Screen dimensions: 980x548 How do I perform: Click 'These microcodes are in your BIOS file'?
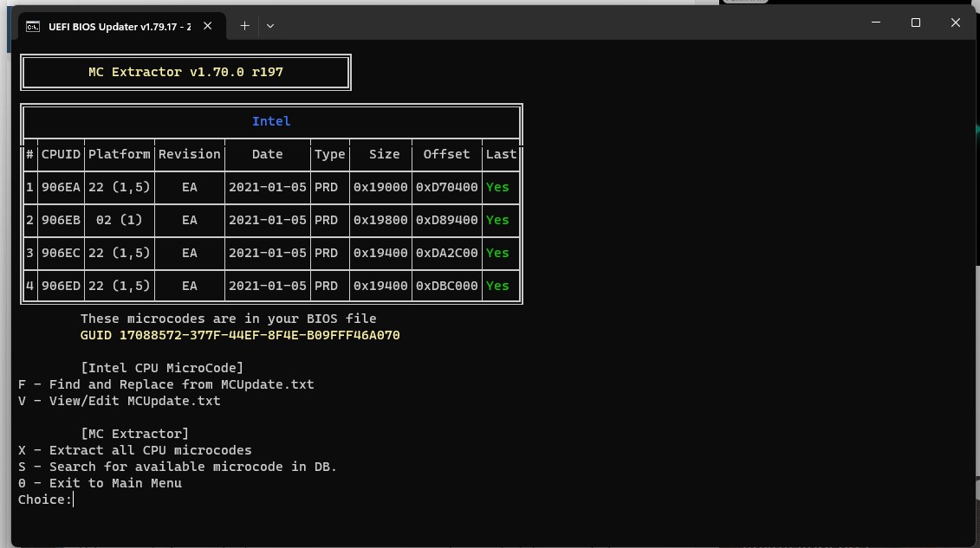[228, 319]
